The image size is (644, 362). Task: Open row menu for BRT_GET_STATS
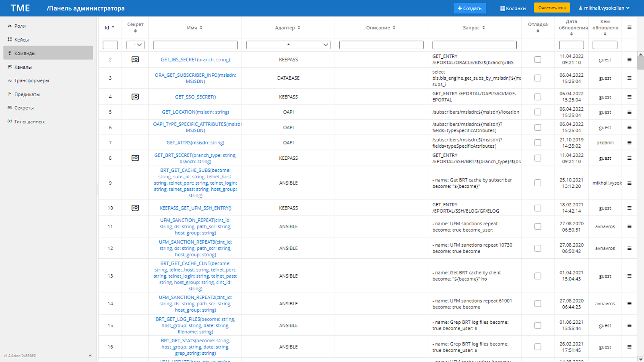click(x=629, y=347)
